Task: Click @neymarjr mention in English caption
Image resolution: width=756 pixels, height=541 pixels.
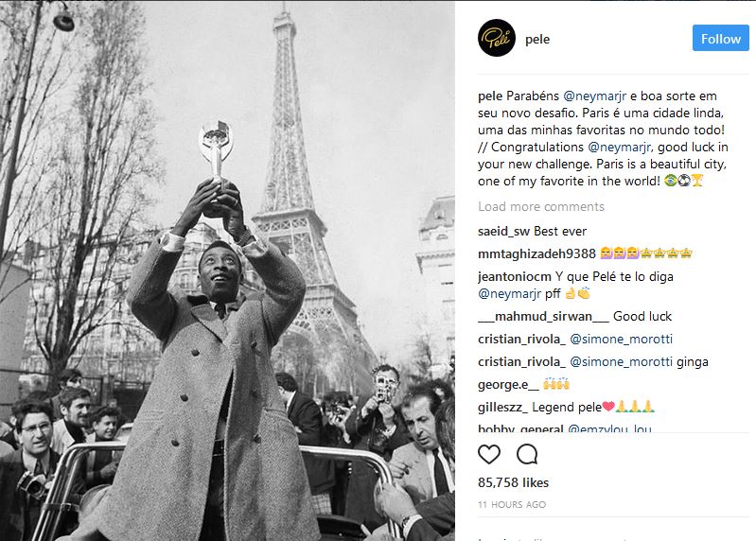Action: 620,148
